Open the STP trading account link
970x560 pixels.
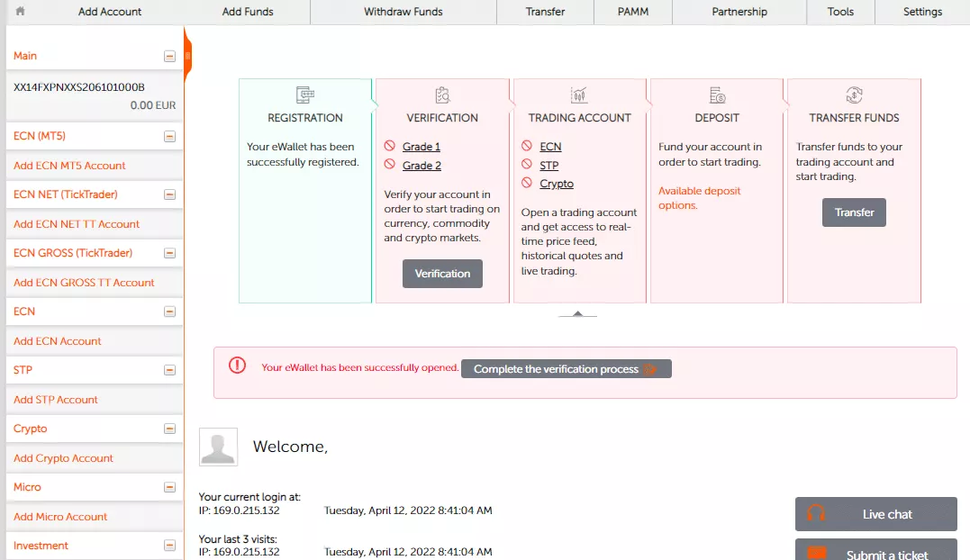point(548,166)
